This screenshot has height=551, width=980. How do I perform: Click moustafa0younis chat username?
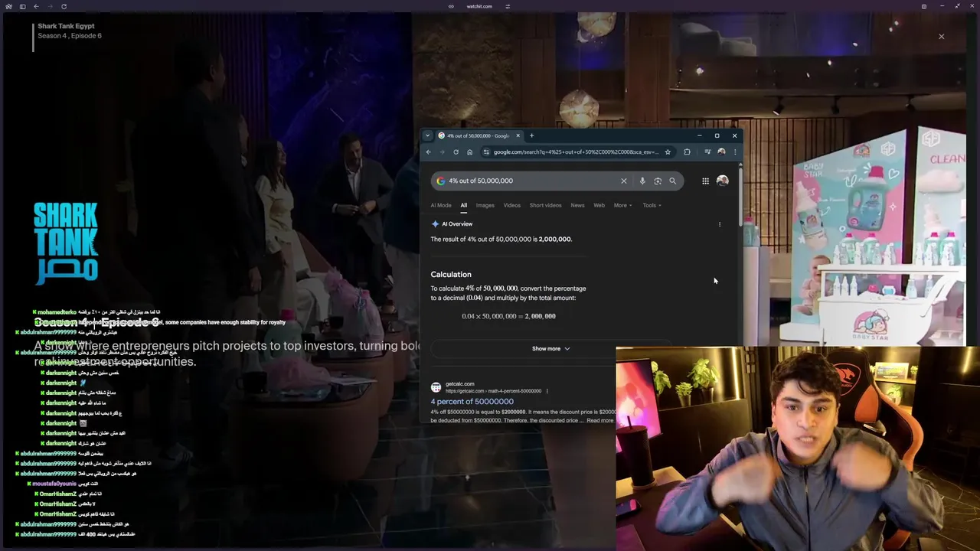(54, 484)
